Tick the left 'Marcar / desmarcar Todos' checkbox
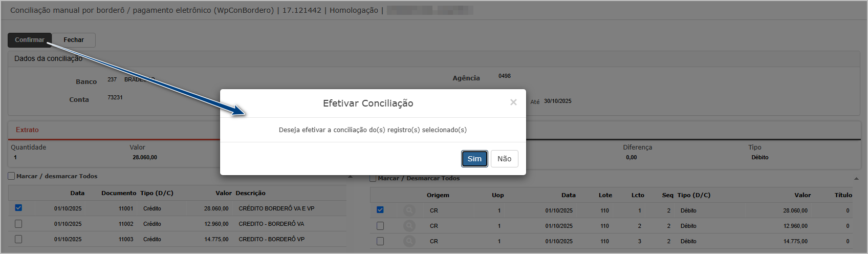The width and height of the screenshot is (868, 254). pyautogui.click(x=11, y=176)
